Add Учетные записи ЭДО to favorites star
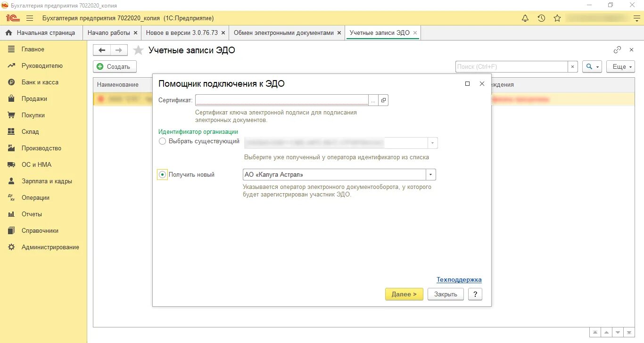The width and height of the screenshot is (644, 343). click(x=138, y=50)
